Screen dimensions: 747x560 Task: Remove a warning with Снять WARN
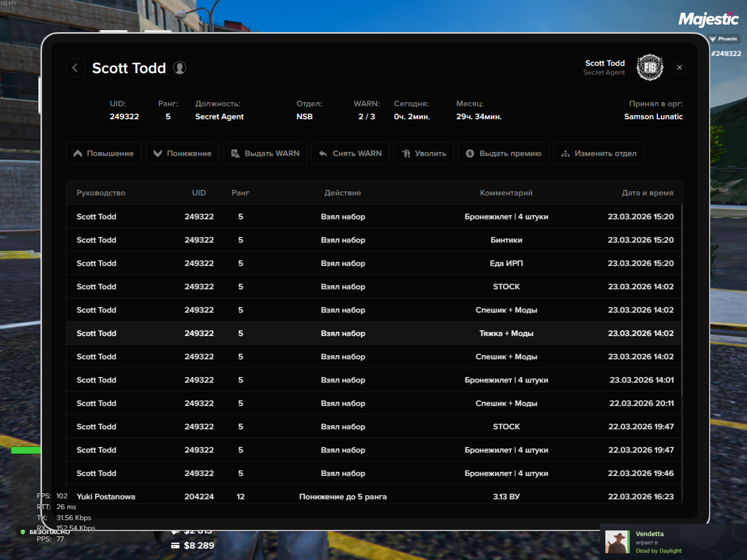pos(350,153)
